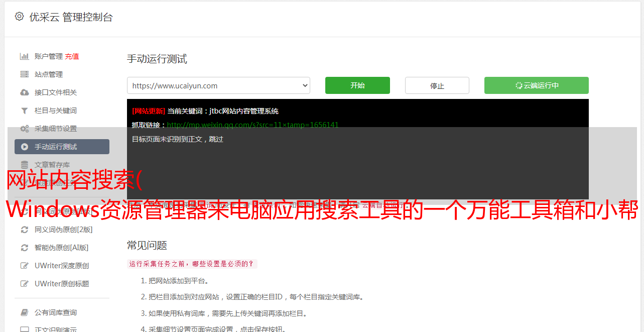This screenshot has height=332, width=644.
Task: Click the green 开始 button
Action: (357, 85)
